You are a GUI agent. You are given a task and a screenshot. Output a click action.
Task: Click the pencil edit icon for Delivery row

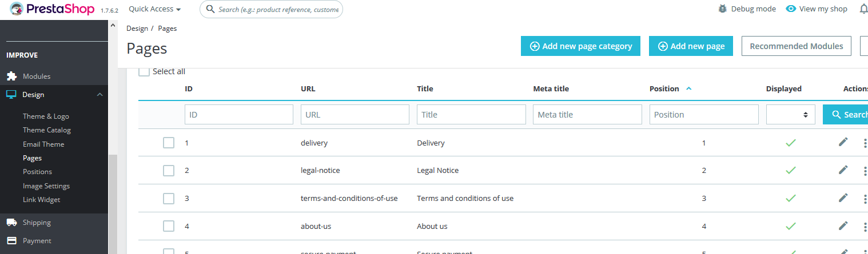(x=843, y=142)
